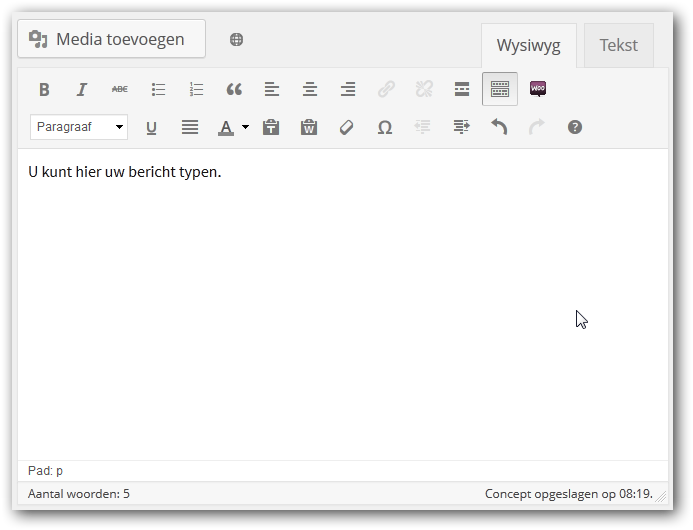
Task: Click paste from Word icon
Action: (x=309, y=127)
